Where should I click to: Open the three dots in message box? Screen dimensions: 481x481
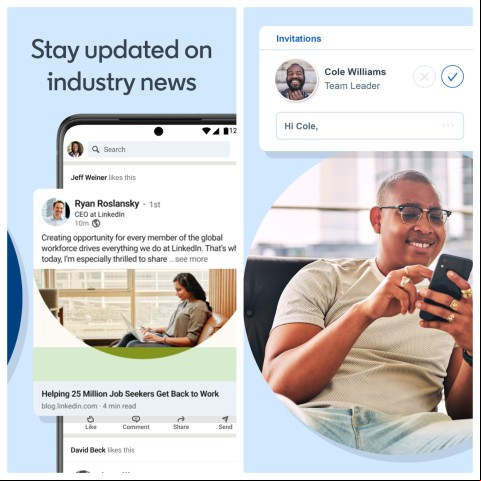click(x=448, y=125)
